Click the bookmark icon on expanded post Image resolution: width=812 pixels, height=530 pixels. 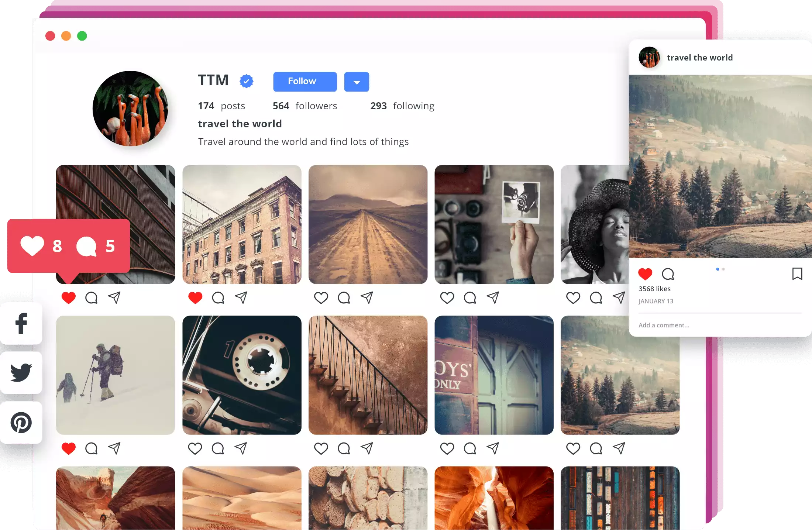click(x=796, y=274)
